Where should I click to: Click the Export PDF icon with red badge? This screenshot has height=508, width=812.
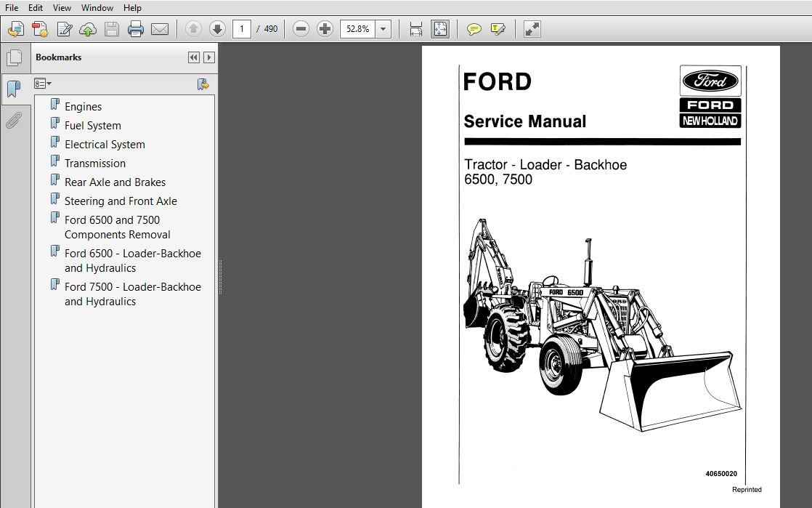(40, 29)
